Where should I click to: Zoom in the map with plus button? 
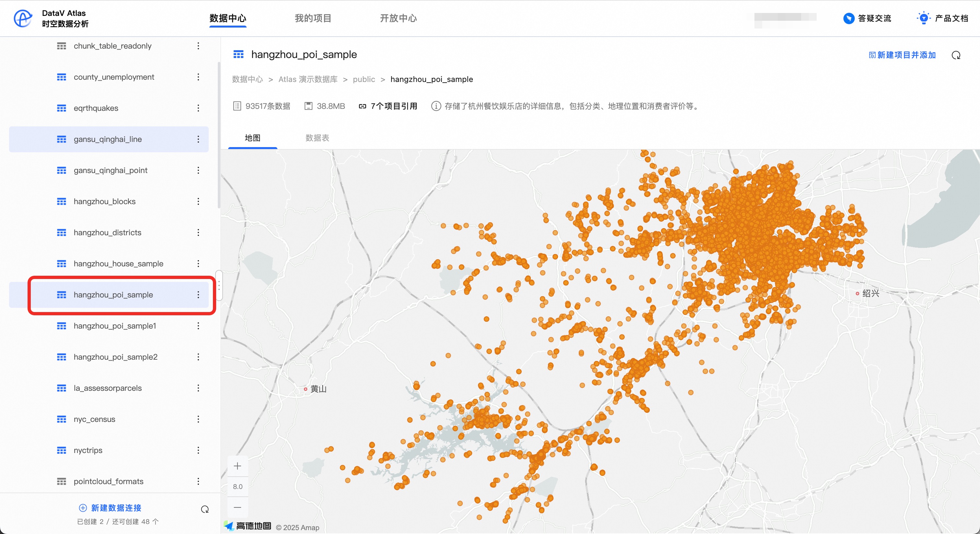[238, 466]
